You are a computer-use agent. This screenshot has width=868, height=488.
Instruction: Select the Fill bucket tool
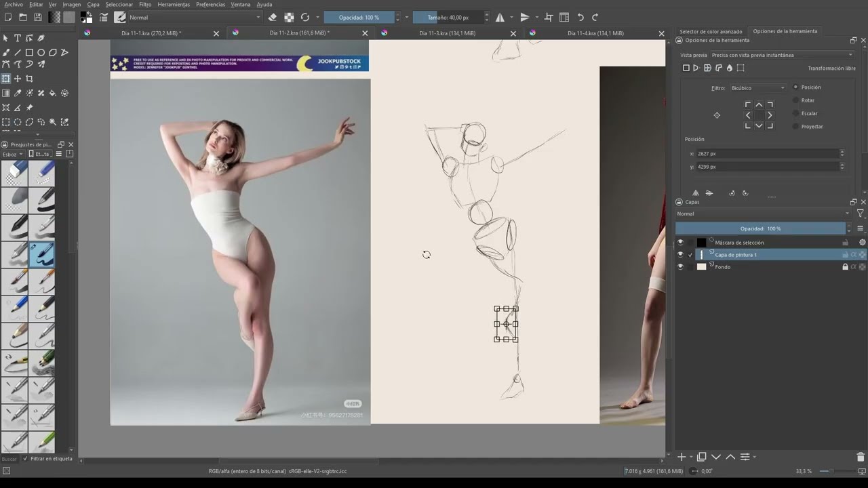(53, 93)
